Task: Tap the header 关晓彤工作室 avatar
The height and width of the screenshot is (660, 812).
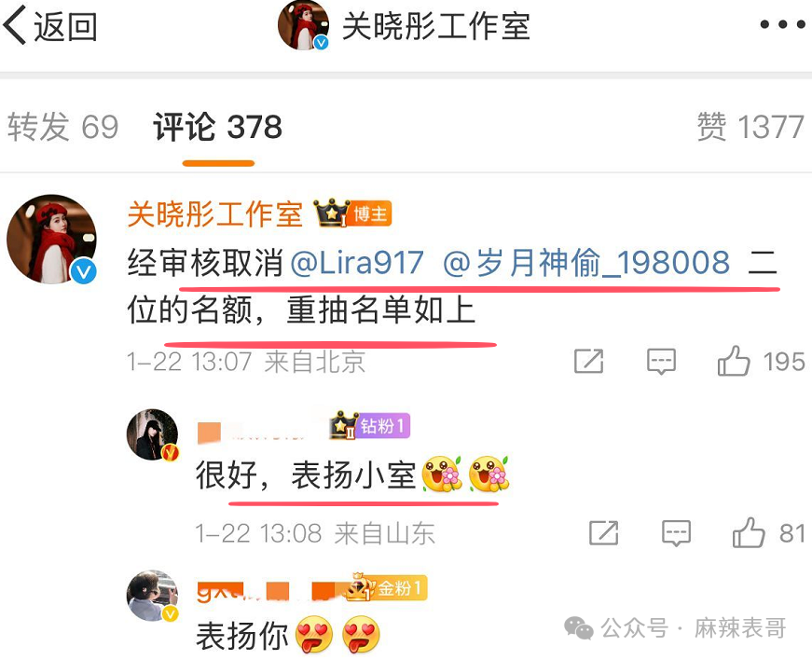Action: 304,25
